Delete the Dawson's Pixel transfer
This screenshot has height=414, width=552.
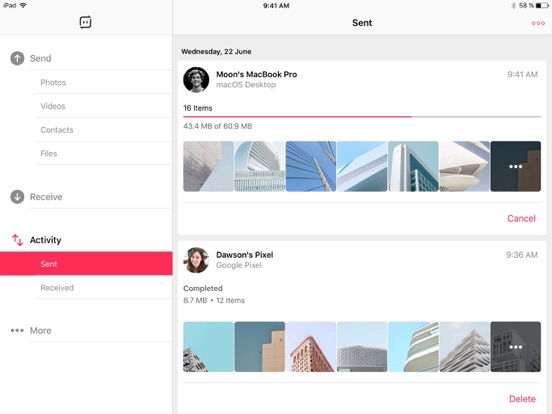(x=522, y=399)
